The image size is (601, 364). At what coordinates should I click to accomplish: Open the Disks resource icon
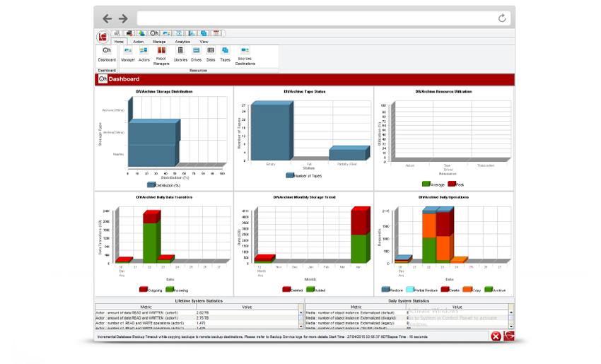[x=211, y=54]
